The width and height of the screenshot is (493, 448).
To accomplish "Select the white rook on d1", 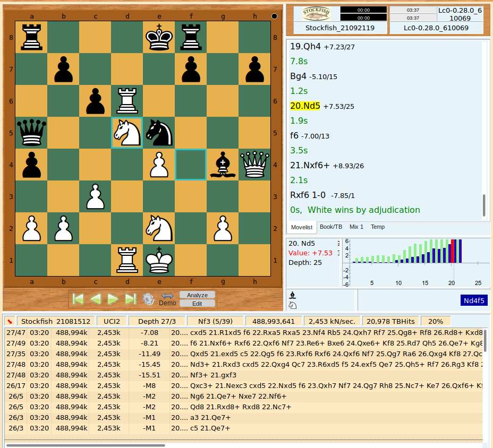I will [127, 260].
